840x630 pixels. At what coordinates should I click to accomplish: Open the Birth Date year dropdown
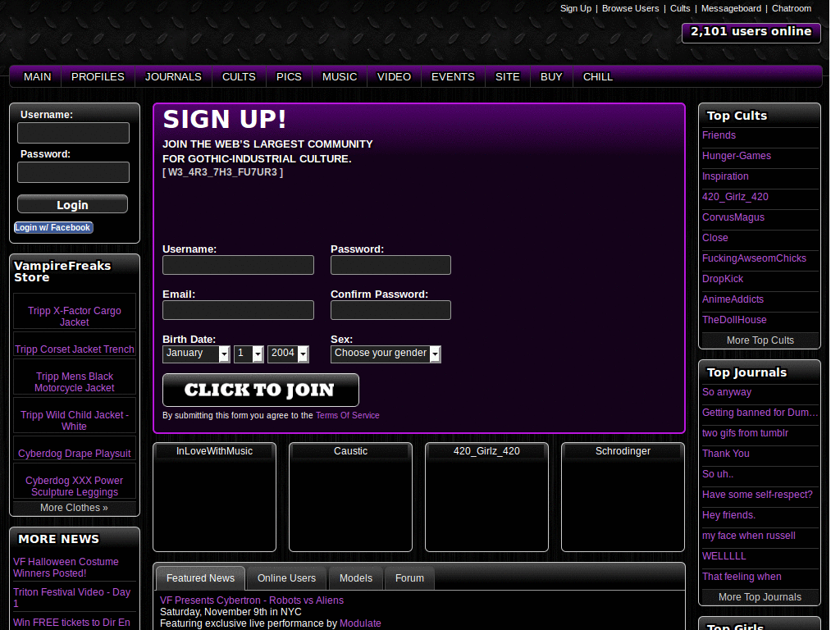[x=288, y=354]
